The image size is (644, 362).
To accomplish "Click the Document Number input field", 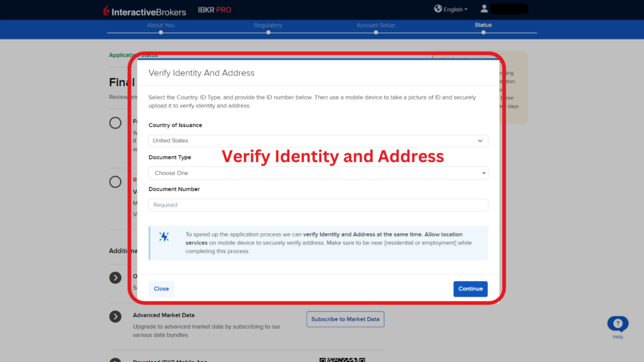I will (x=318, y=205).
